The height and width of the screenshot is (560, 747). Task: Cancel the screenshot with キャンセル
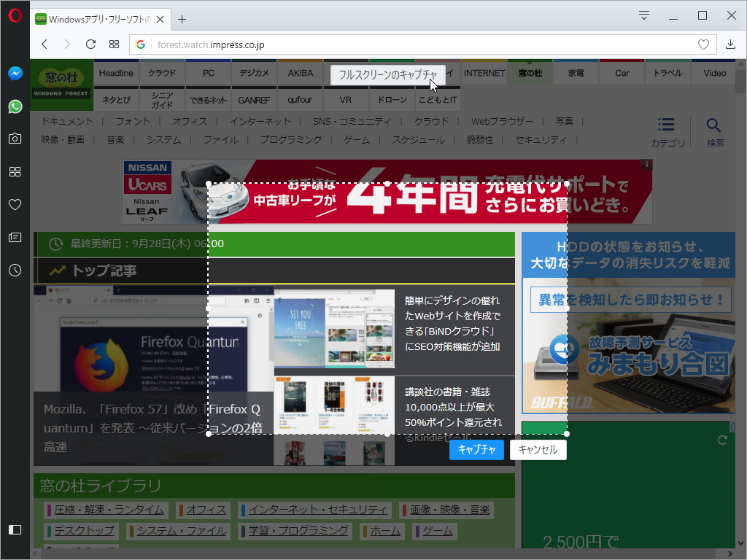click(x=538, y=450)
